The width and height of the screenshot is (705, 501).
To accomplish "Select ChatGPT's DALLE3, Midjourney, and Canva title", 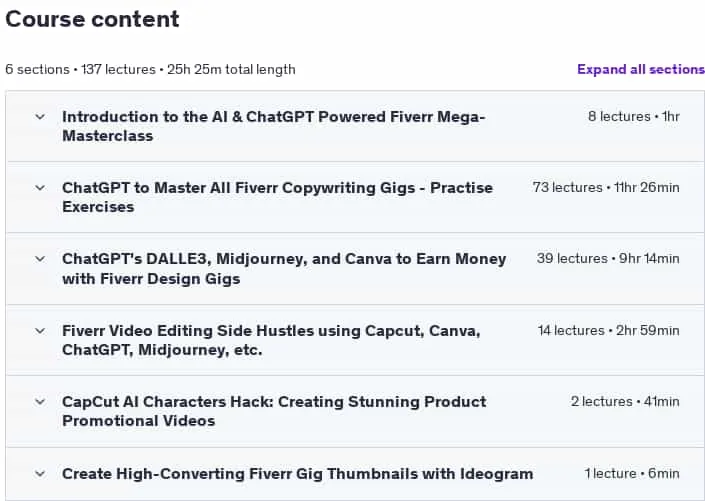I will [x=284, y=268].
